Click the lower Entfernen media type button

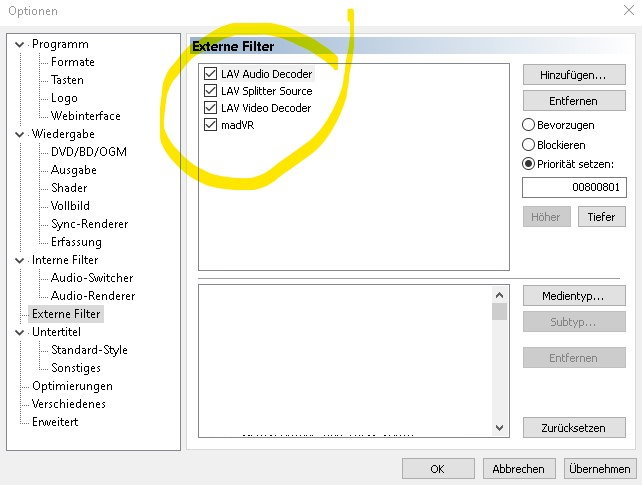pos(574,358)
